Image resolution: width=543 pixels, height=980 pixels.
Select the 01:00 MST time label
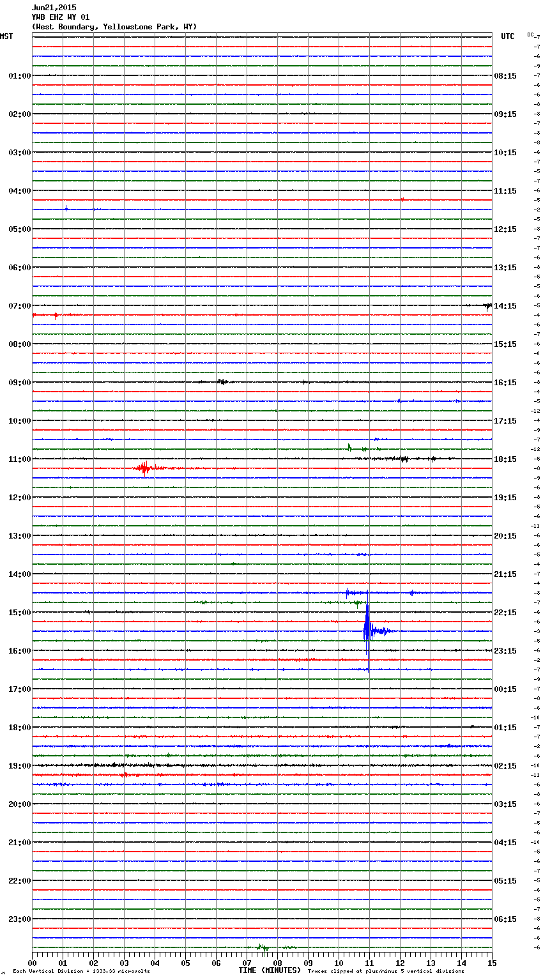pyautogui.click(x=20, y=76)
